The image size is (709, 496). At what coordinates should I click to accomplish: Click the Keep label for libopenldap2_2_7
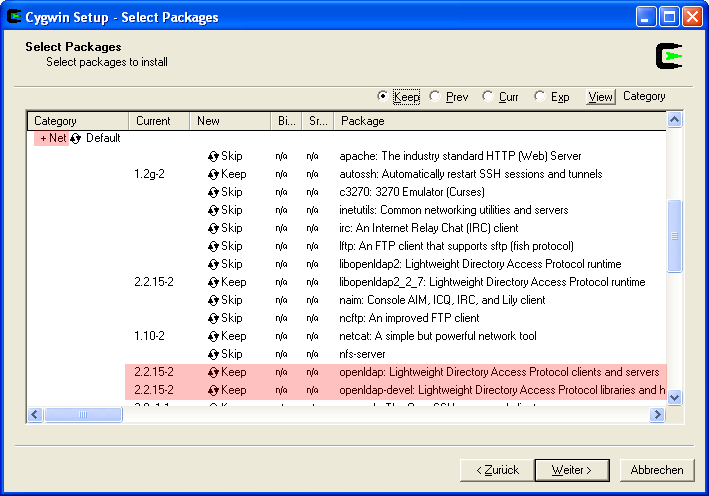click(233, 283)
